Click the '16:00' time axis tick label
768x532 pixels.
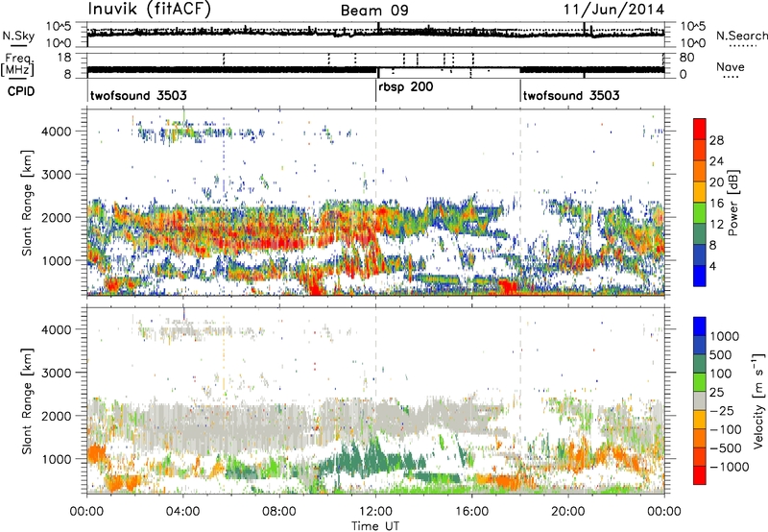click(471, 512)
